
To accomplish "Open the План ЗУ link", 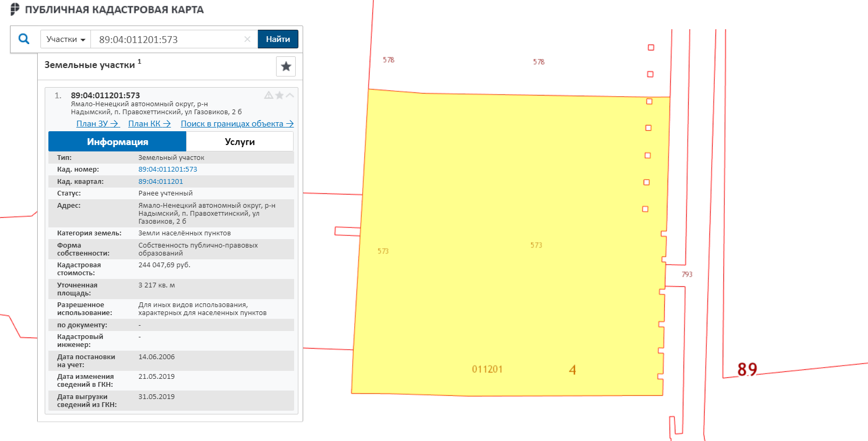I will (97, 124).
